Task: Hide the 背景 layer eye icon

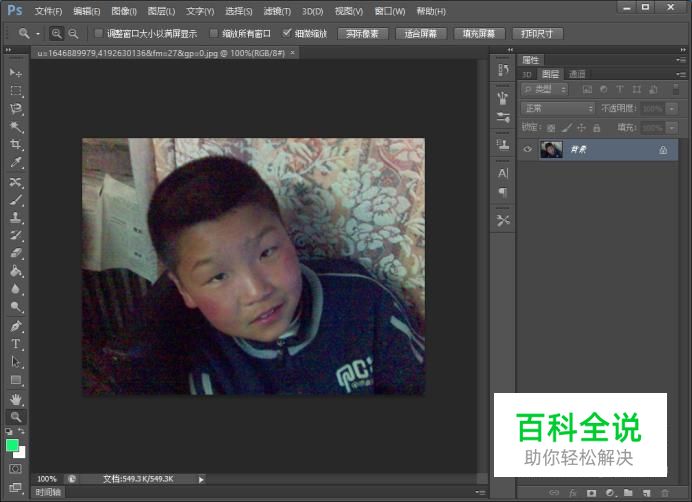Action: coord(527,149)
